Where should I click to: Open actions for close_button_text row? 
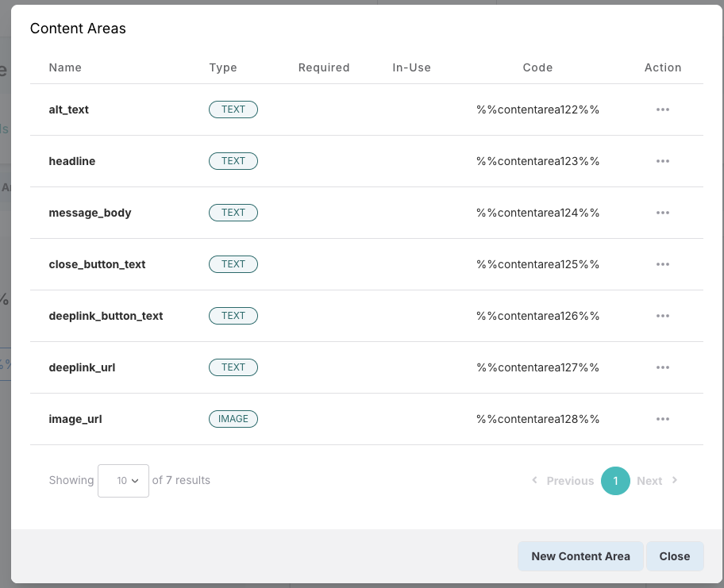pos(663,264)
